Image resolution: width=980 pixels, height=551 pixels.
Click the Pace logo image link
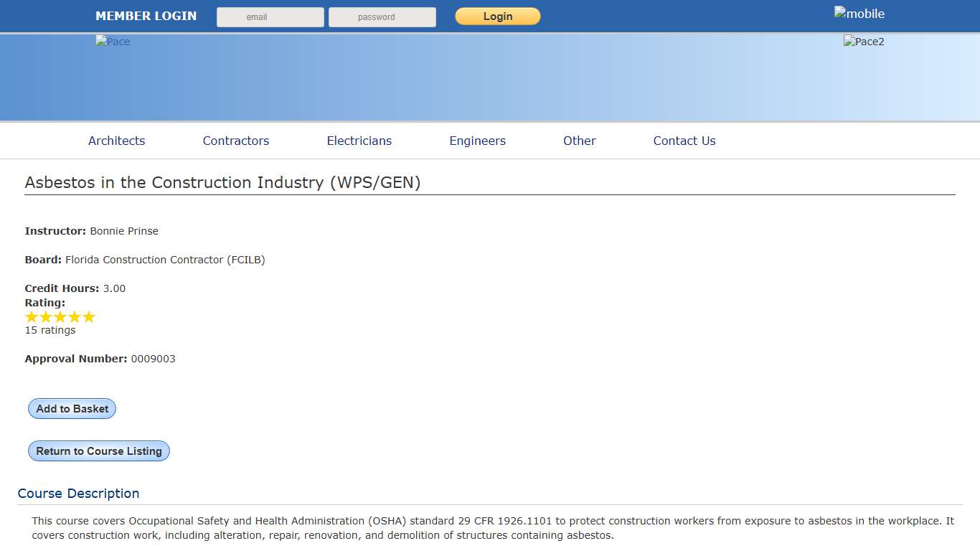(113, 42)
